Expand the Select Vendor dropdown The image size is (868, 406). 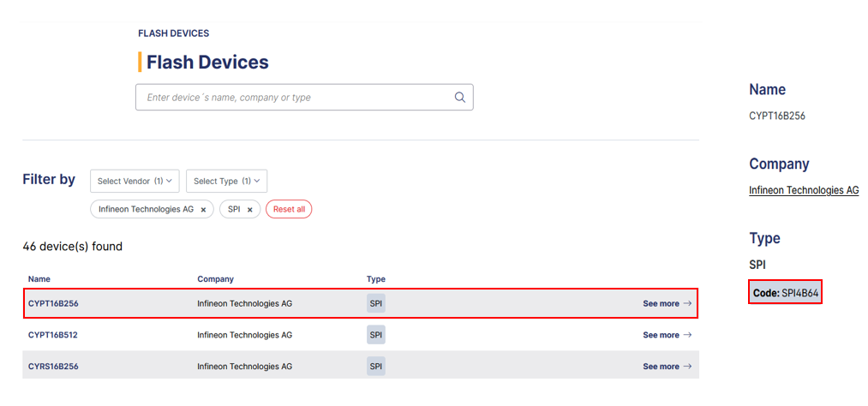click(x=135, y=181)
